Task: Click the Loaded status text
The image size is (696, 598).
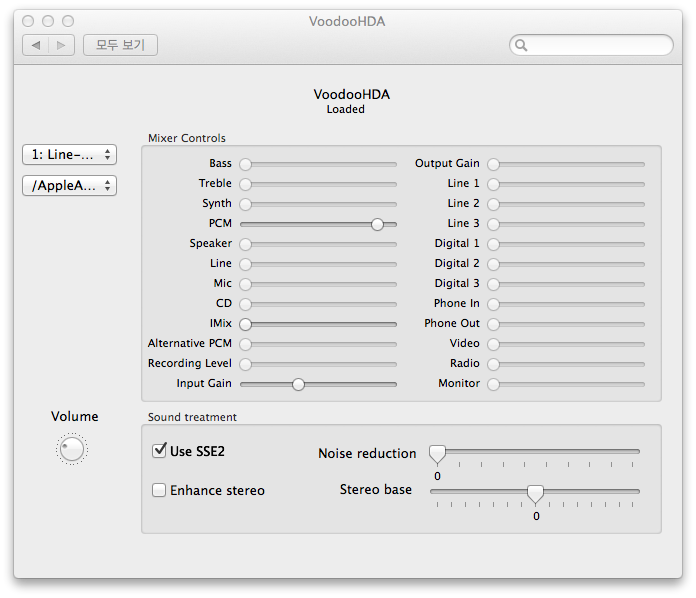Action: (346, 109)
